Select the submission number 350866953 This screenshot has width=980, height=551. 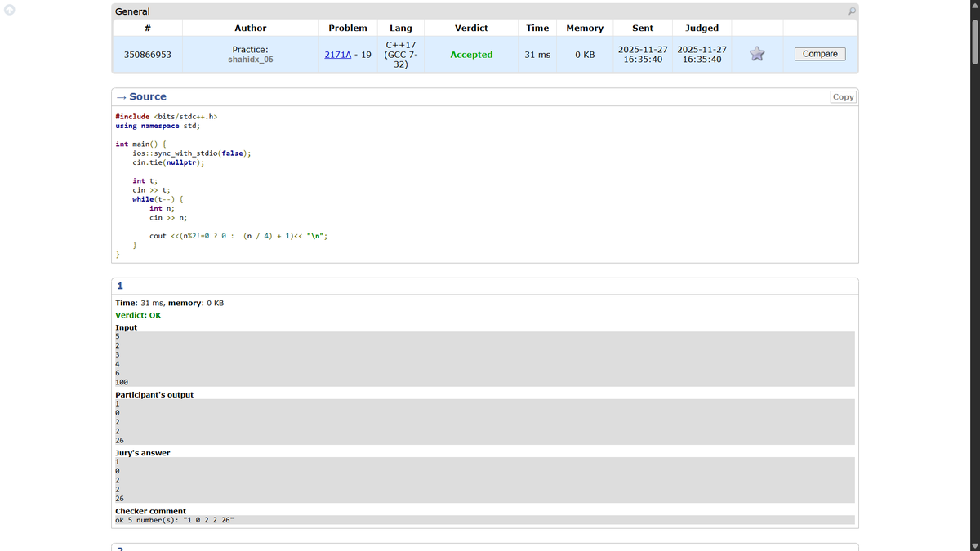(x=147, y=55)
